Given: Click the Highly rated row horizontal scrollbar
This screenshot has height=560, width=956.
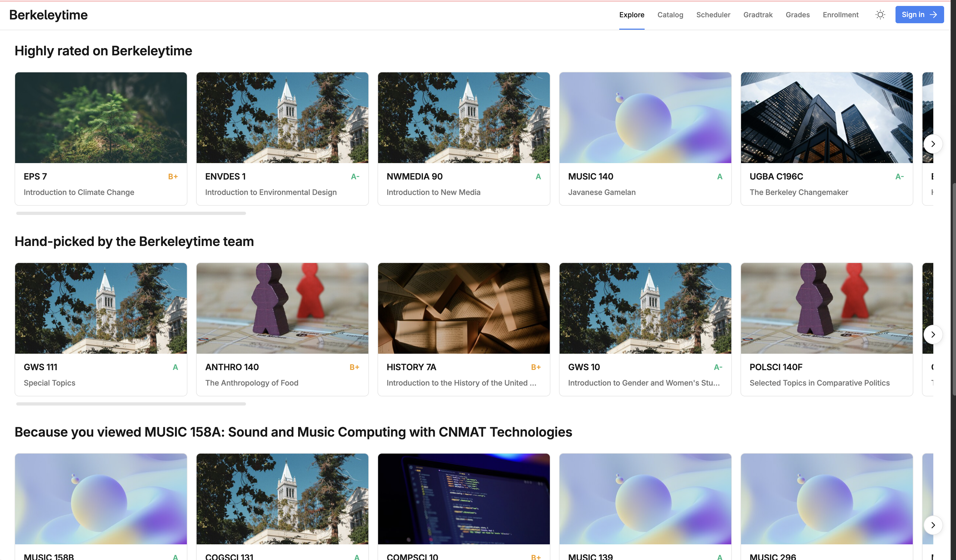Looking at the screenshot, I should (131, 213).
